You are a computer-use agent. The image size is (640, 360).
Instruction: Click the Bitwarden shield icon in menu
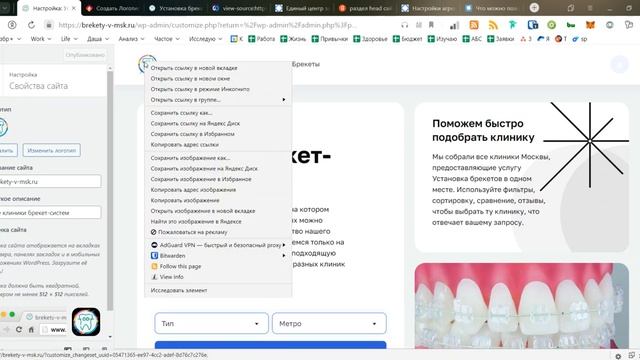coord(154,256)
